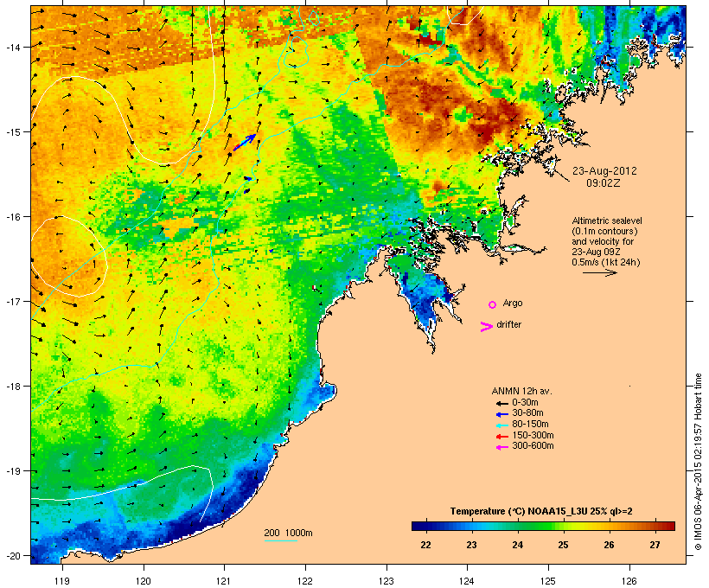Click the 0.5m/s velocity scale arrow
Viewport: 709px width, 588px height.
coord(599,272)
